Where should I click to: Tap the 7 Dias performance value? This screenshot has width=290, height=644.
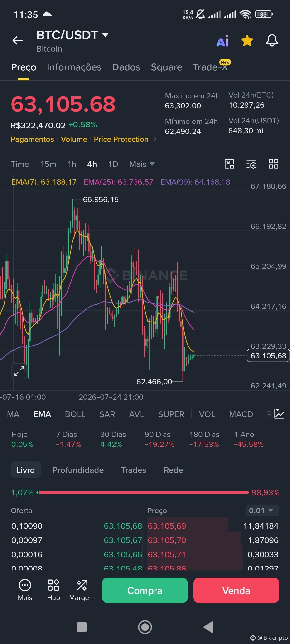(x=68, y=444)
